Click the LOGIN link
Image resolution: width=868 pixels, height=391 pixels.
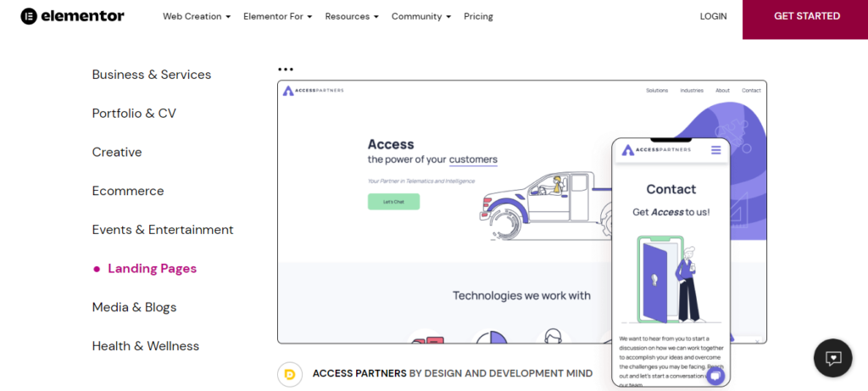coord(713,16)
